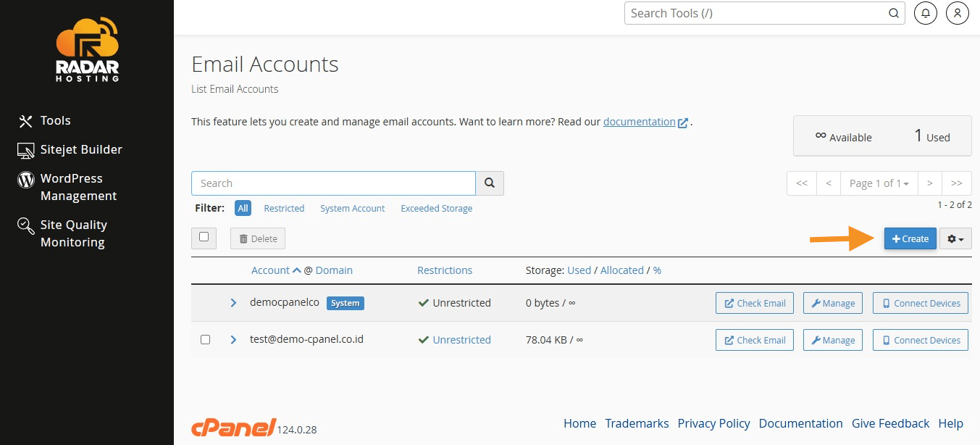Click the search magnifier button
The width and height of the screenshot is (980, 445).
490,183
